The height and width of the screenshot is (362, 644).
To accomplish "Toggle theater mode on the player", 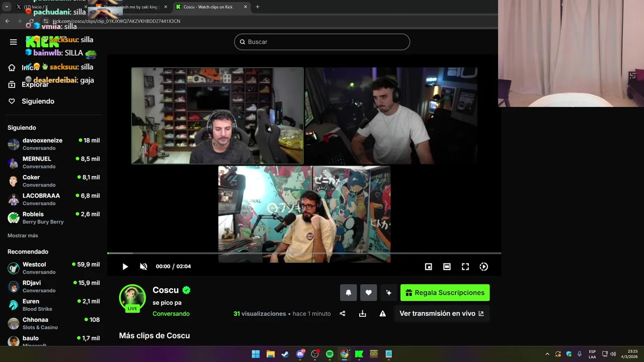I will 447,266.
